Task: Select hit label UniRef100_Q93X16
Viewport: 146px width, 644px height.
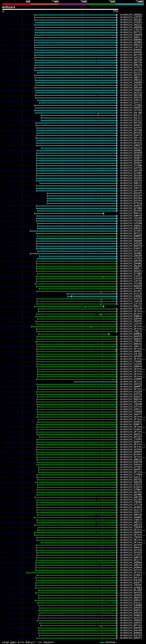Action: pos(131,93)
